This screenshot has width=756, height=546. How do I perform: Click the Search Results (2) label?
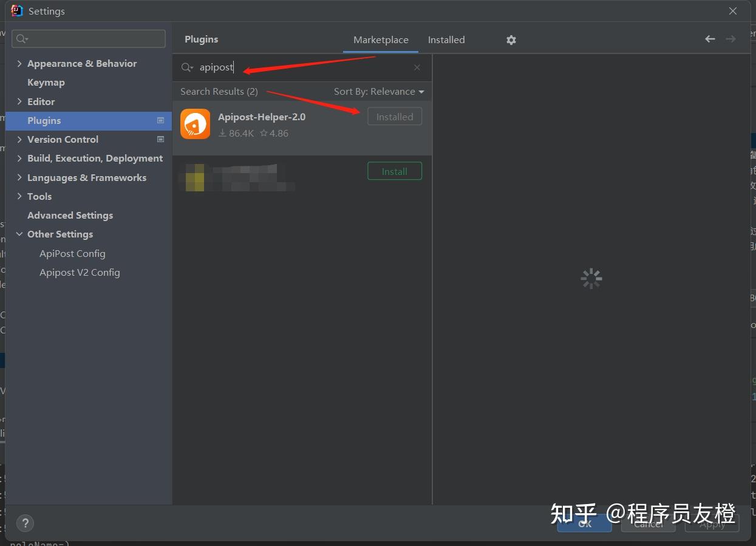point(219,92)
